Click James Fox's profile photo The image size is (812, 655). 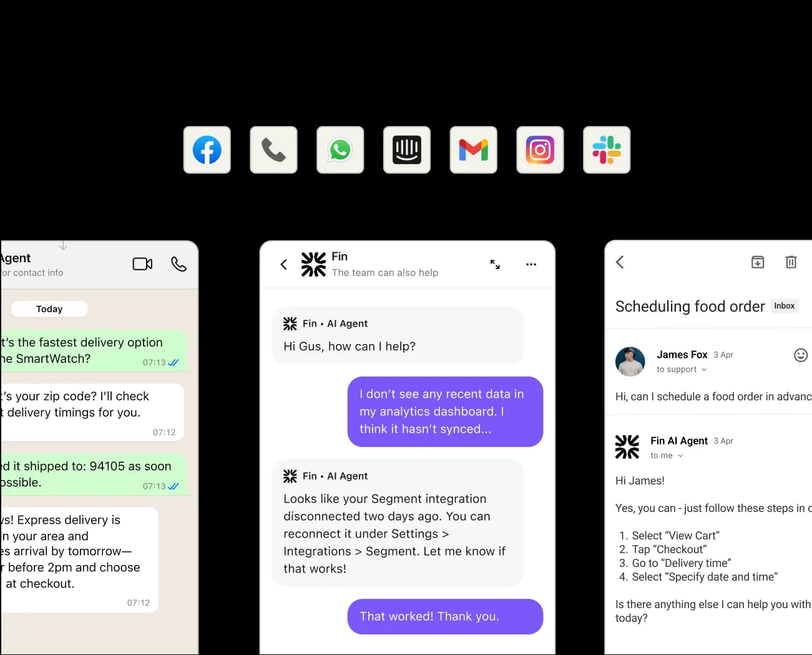[630, 362]
